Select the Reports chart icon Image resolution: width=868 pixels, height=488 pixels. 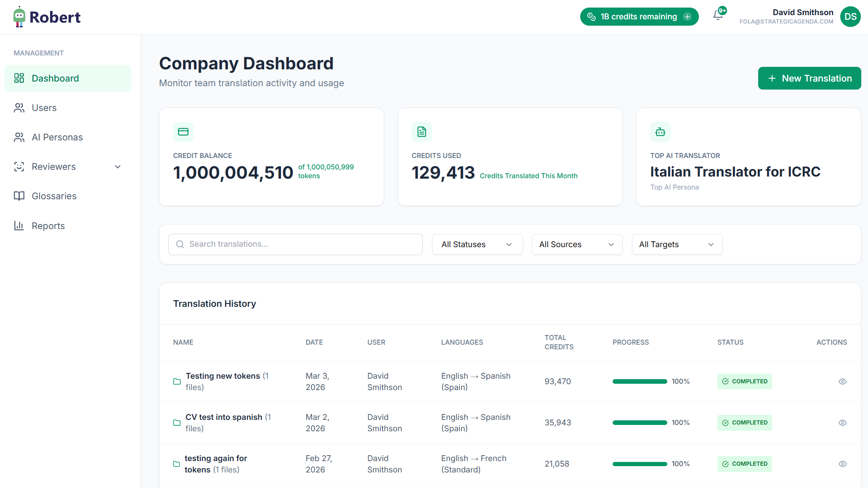point(19,226)
